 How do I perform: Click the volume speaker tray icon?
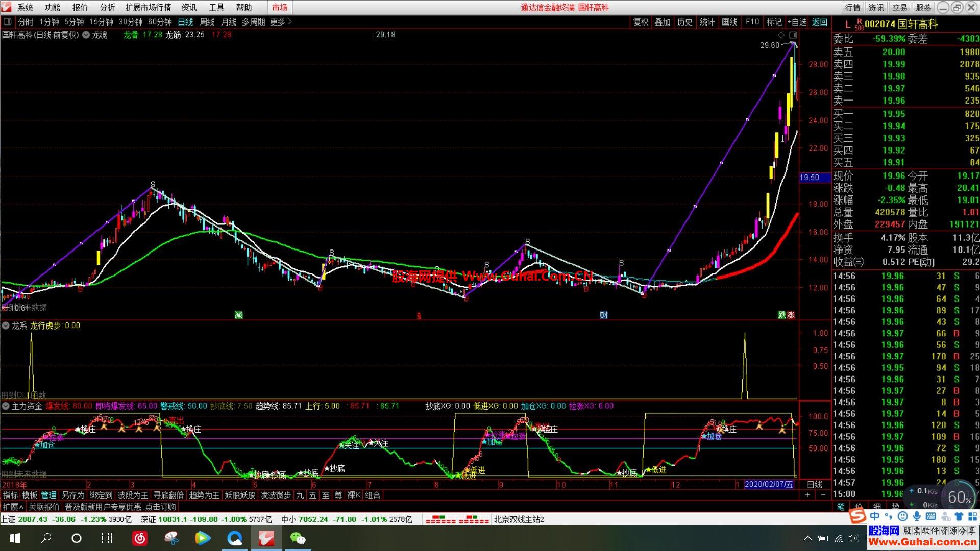click(x=853, y=538)
